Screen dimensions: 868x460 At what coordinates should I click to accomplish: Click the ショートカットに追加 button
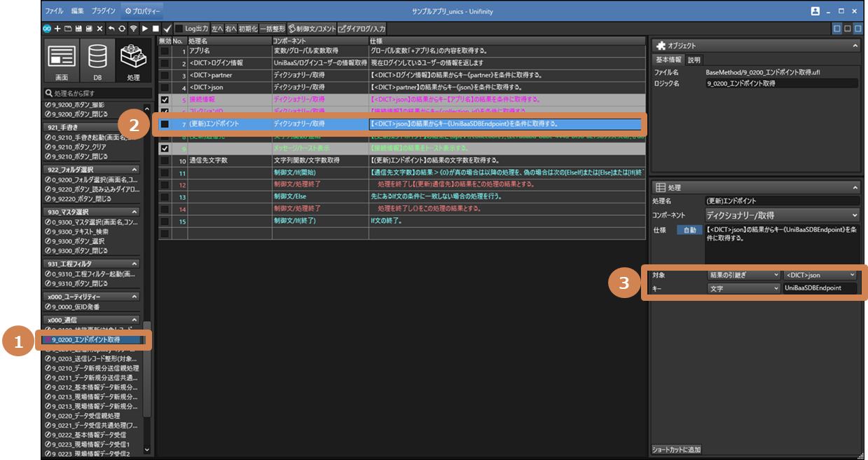tap(677, 449)
